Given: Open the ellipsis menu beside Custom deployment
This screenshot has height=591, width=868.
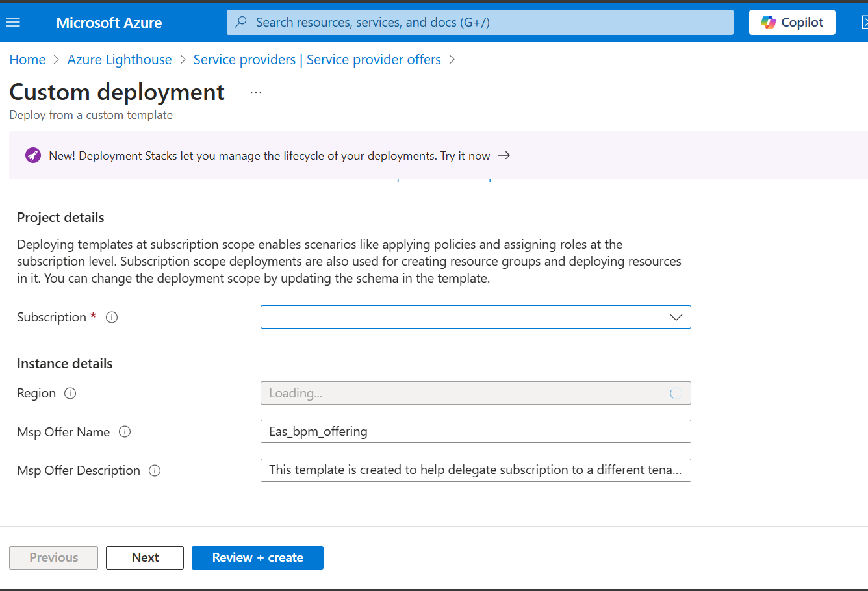Looking at the screenshot, I should click(x=256, y=92).
